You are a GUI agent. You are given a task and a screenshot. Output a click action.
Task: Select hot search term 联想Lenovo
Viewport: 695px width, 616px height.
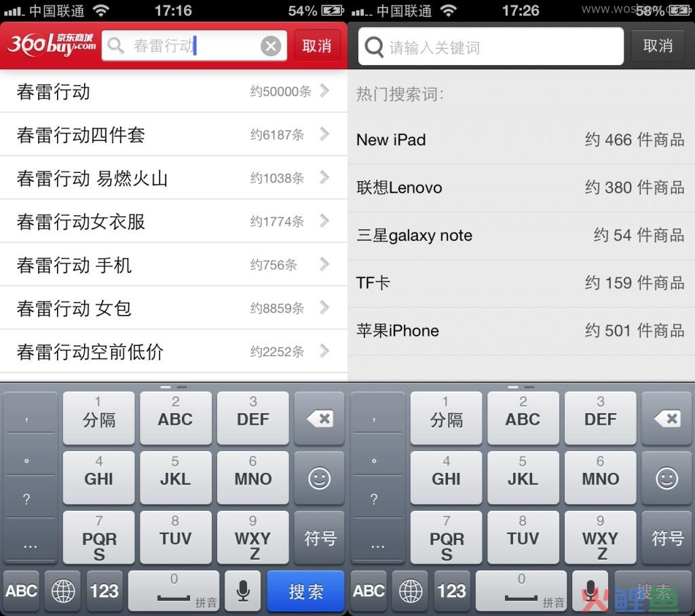399,187
